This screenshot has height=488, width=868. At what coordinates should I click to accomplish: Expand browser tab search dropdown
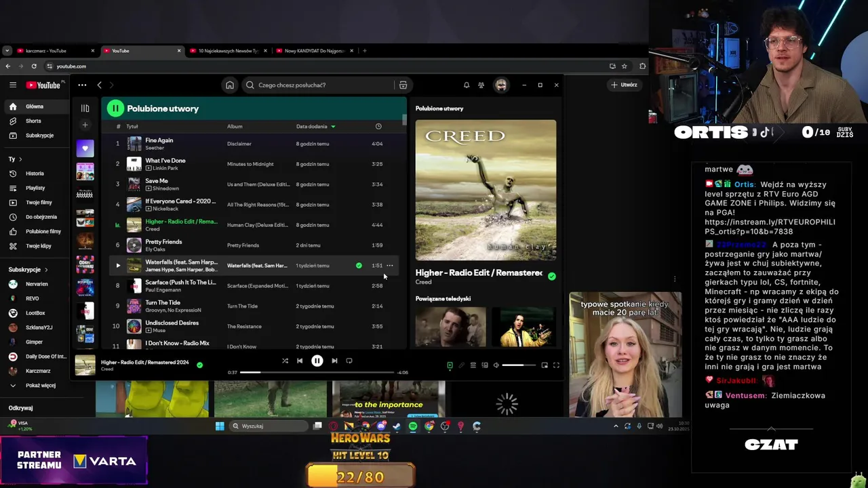coord(7,51)
